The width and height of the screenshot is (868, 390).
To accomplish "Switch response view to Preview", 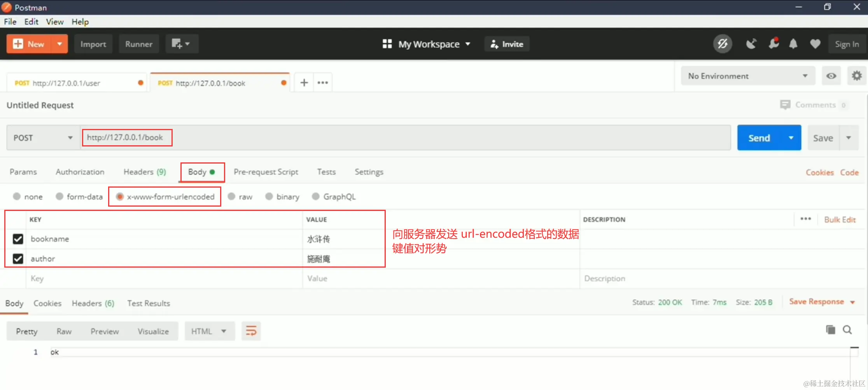I will pyautogui.click(x=105, y=331).
